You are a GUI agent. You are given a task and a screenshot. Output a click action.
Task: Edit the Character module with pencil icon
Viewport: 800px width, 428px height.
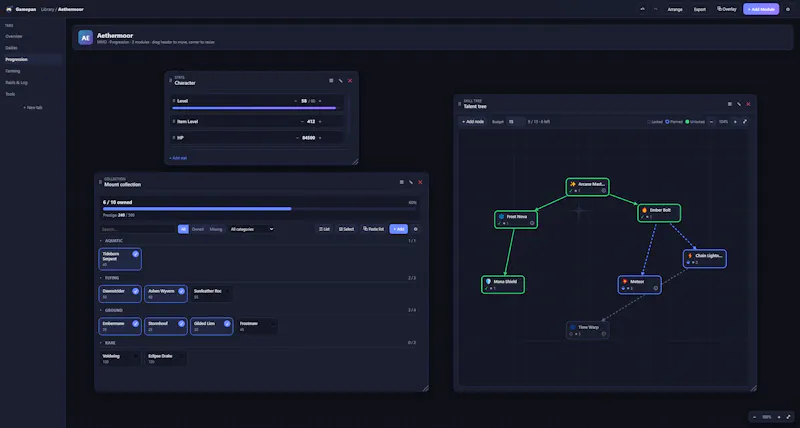coord(340,81)
